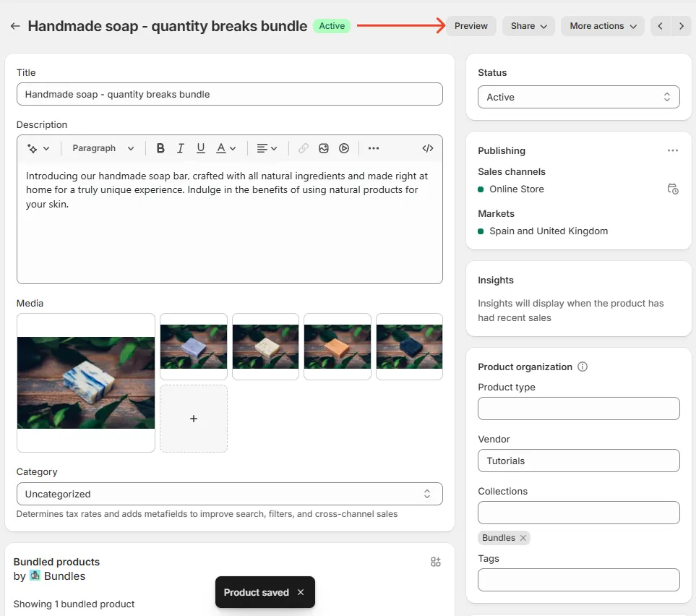
Task: Click the Preview button
Action: [x=471, y=26]
